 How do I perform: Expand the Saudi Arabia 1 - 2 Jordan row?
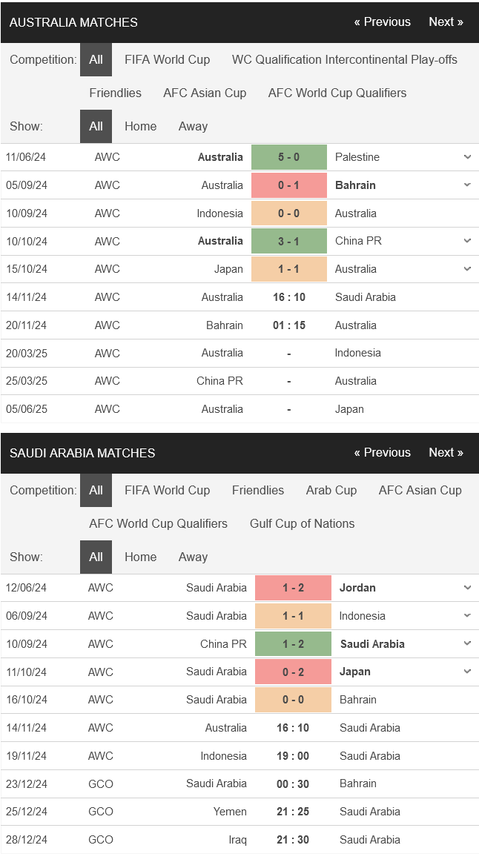click(x=467, y=588)
